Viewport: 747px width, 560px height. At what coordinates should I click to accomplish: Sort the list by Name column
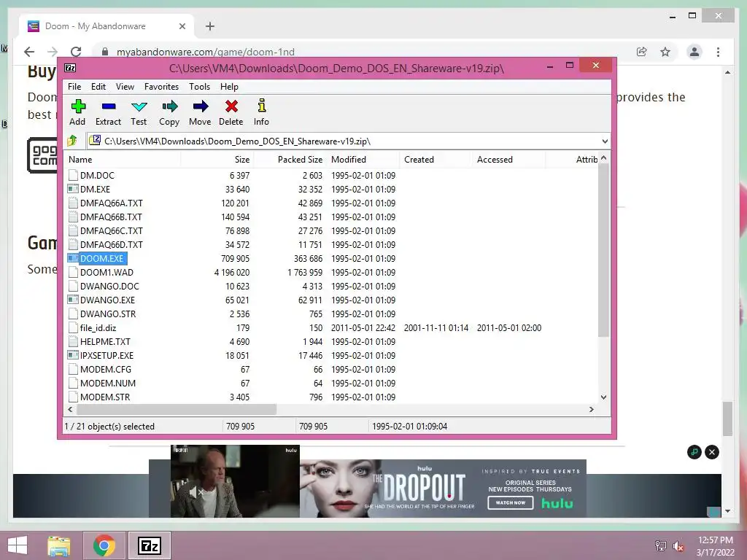123,160
